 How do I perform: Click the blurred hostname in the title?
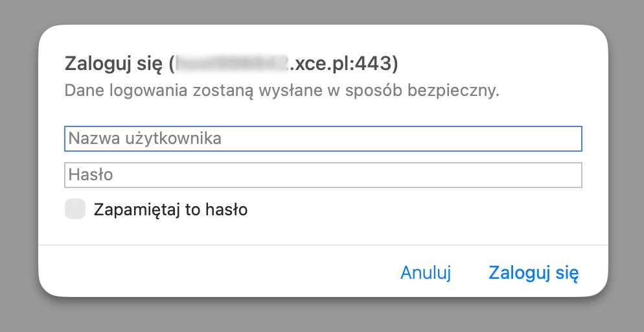pos(232,64)
